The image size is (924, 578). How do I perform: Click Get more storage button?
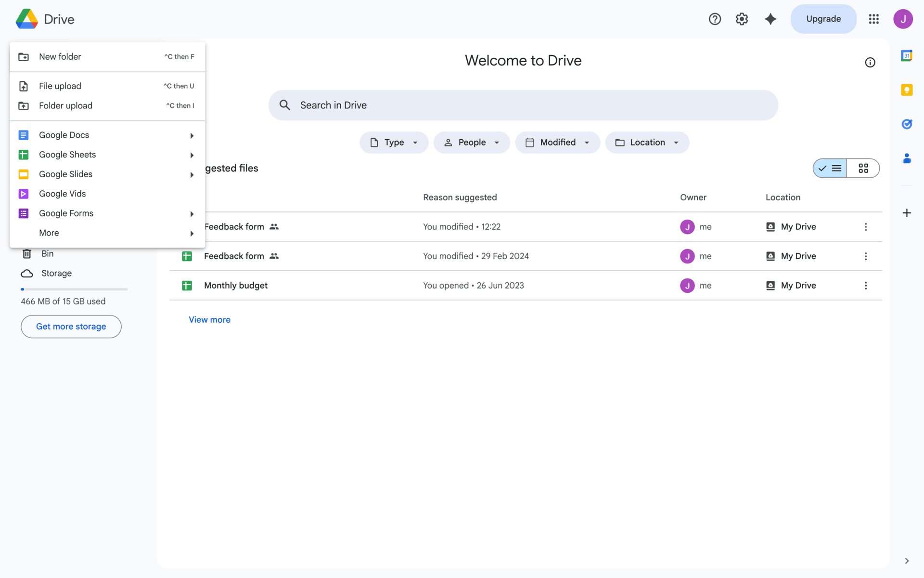click(71, 327)
